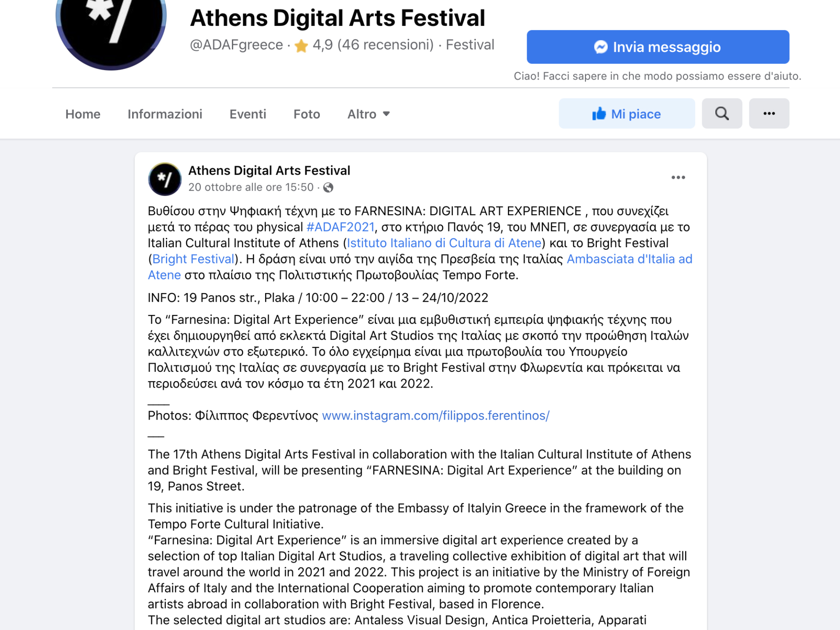Screen dimensions: 840x630
Task: Select the Foto tab
Action: [x=307, y=114]
